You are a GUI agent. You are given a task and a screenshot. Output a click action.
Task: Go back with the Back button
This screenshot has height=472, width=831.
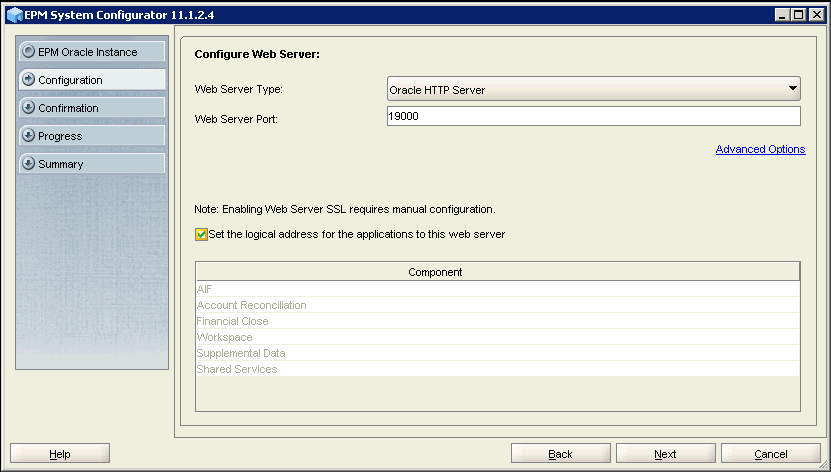(x=560, y=454)
